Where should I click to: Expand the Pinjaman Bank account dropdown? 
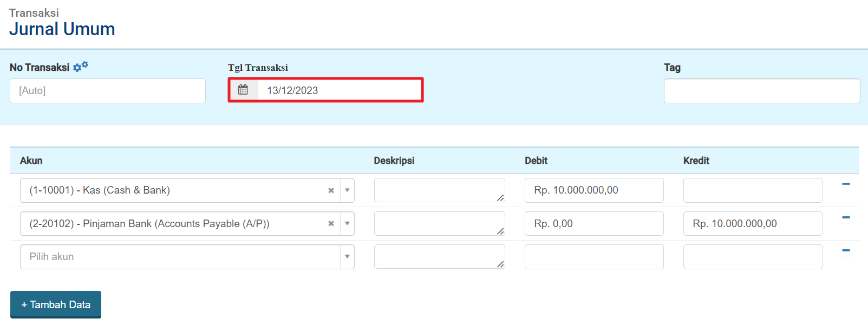click(347, 224)
